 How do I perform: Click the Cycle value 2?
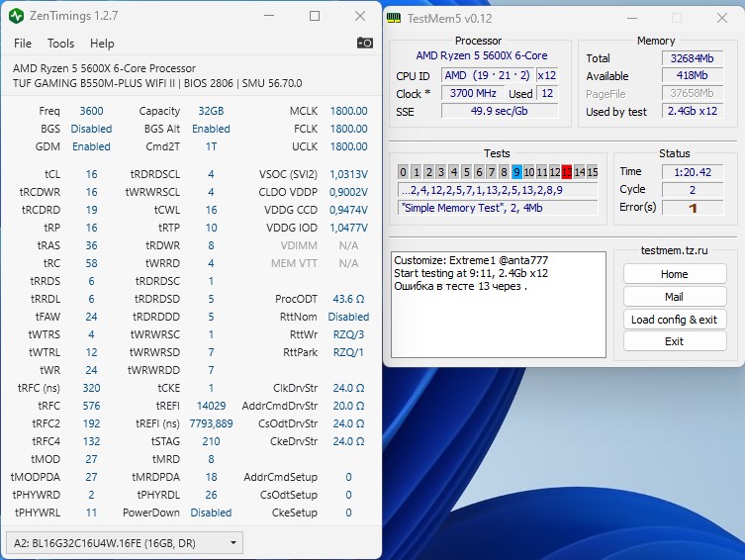click(x=693, y=190)
